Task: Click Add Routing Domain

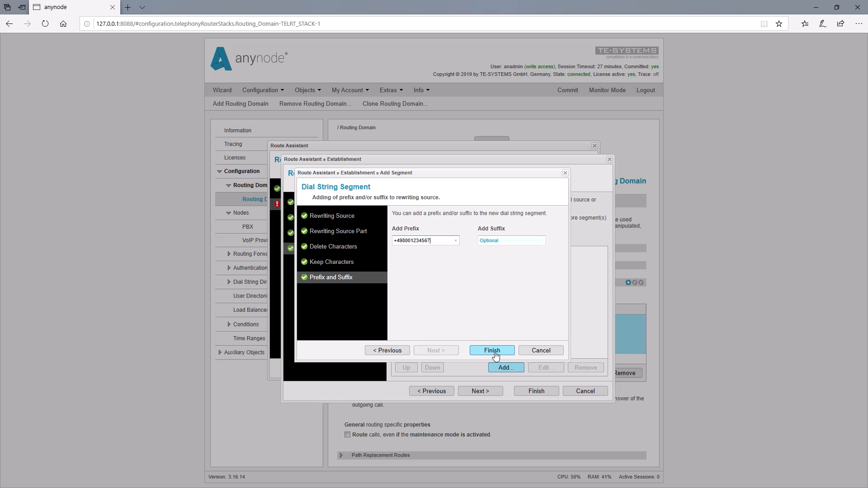Action: [241, 104]
